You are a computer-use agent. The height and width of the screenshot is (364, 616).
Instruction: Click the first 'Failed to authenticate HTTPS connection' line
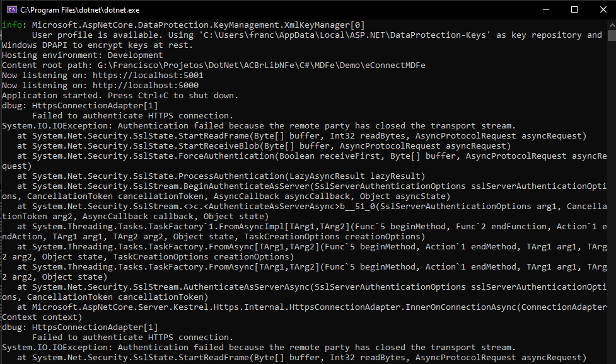133,116
